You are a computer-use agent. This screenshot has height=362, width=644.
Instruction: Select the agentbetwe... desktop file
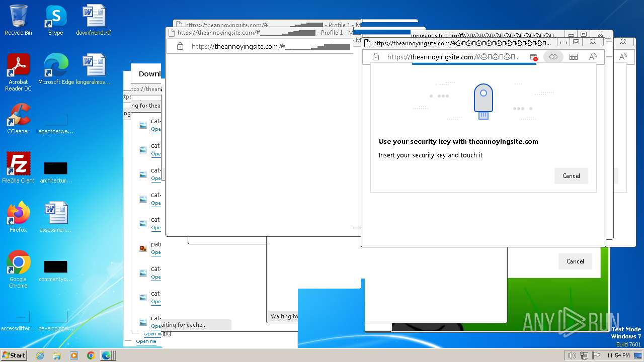coord(56,124)
